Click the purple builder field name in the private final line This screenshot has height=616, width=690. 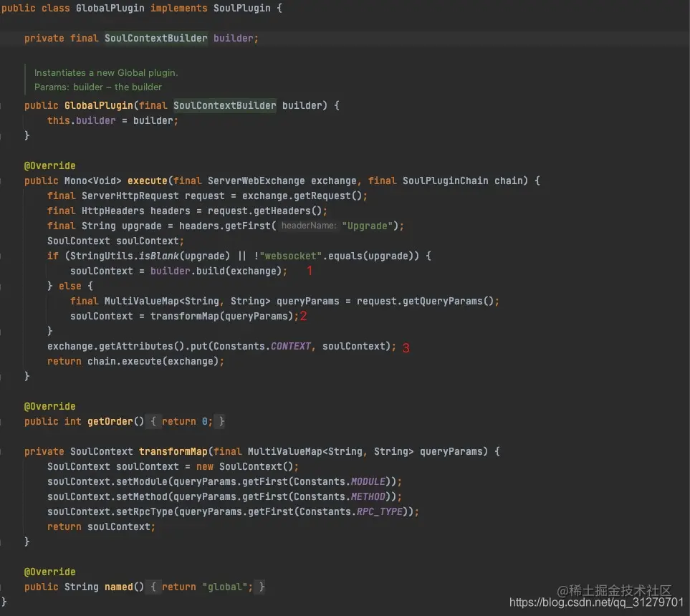[234, 38]
